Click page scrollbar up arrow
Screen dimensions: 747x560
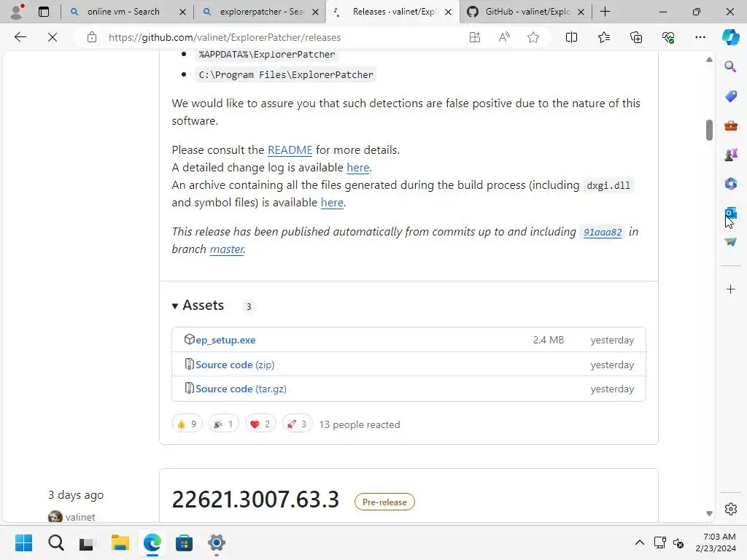709,60
